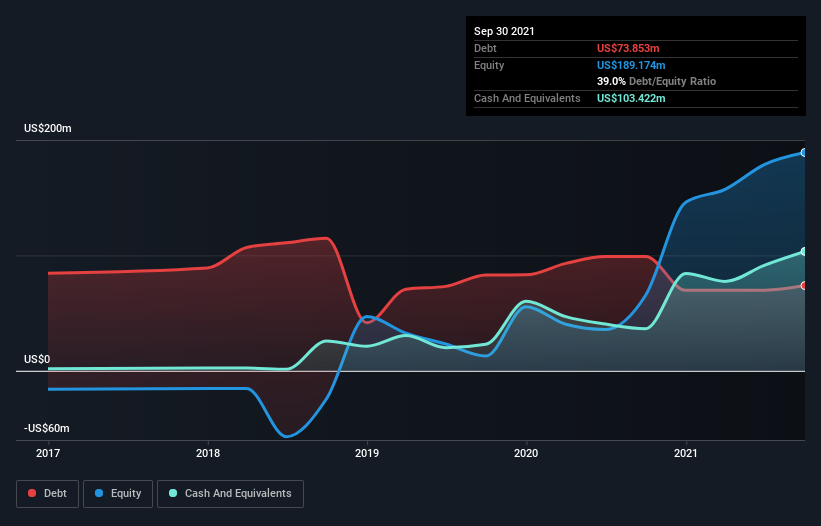Screen dimensions: 821x526
Task: Select the Cash And Equivalents endpoint marker
Action: [x=804, y=252]
